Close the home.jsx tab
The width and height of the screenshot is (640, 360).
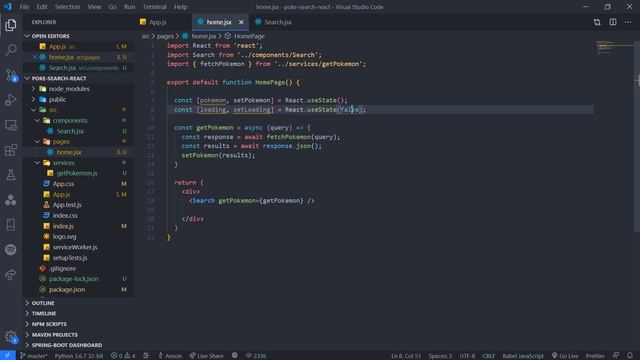click(x=241, y=22)
